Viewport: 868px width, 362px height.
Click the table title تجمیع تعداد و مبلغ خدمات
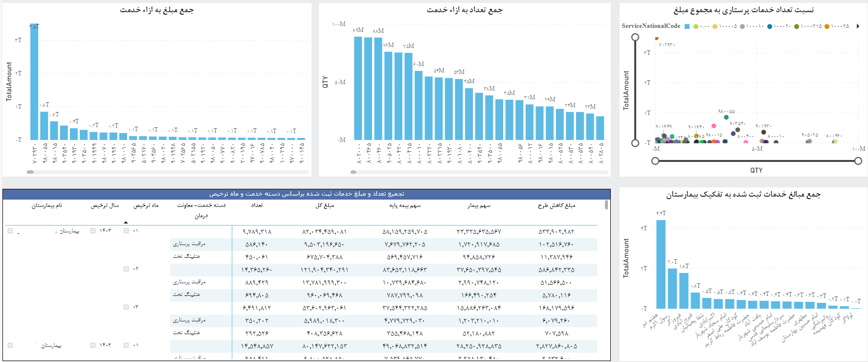(x=307, y=194)
